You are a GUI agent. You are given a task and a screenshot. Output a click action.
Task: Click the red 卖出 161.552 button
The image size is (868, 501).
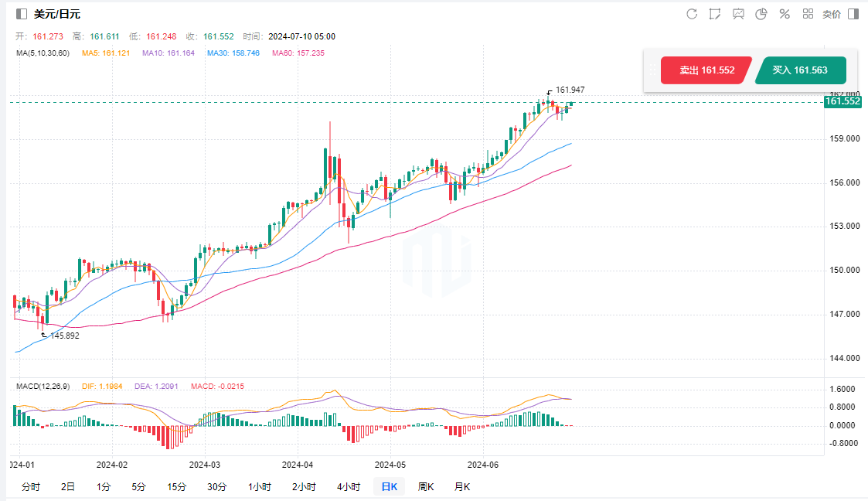click(706, 70)
